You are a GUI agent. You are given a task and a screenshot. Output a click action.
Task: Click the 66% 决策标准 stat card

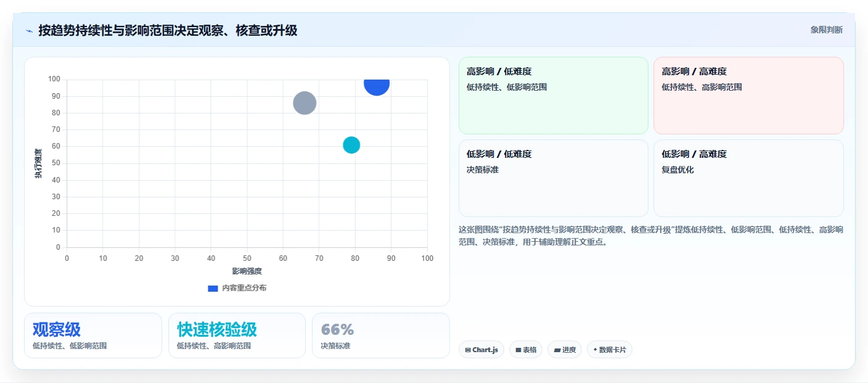(381, 336)
